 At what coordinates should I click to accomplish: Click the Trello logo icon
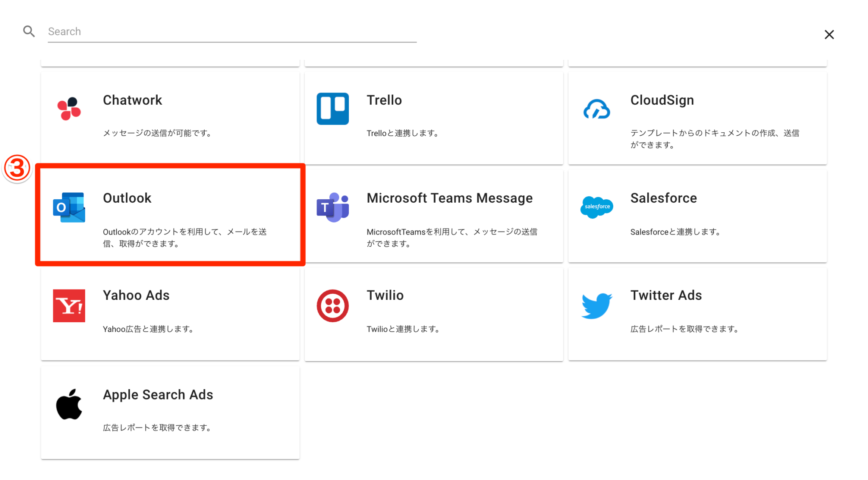click(333, 109)
